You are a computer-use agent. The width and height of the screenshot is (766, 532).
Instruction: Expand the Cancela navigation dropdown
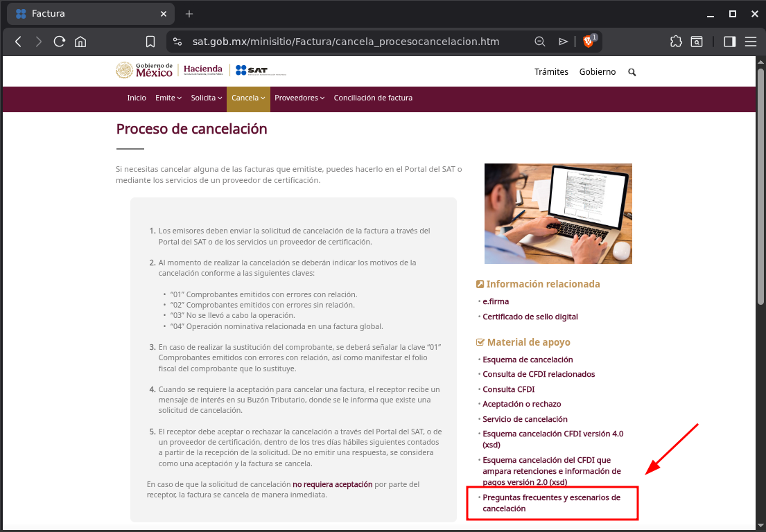[248, 98]
